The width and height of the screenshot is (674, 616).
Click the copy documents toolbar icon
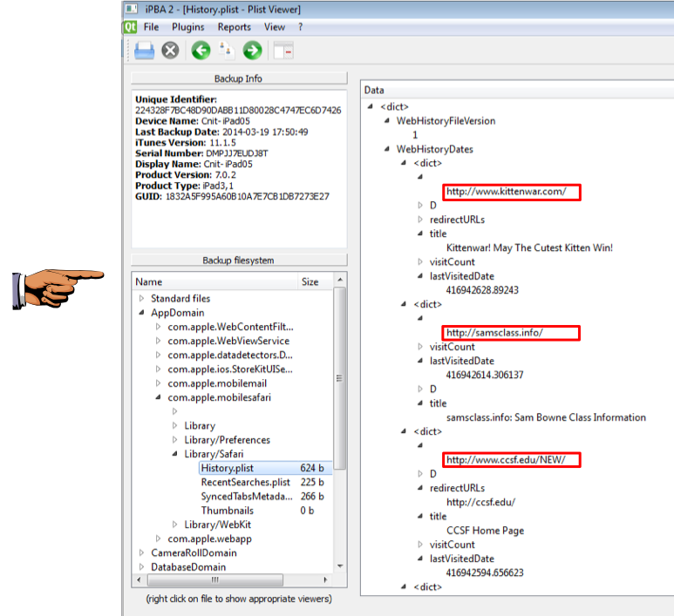click(227, 51)
